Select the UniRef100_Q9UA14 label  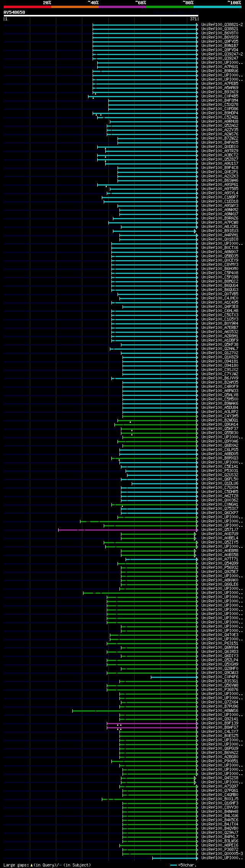coord(220,424)
